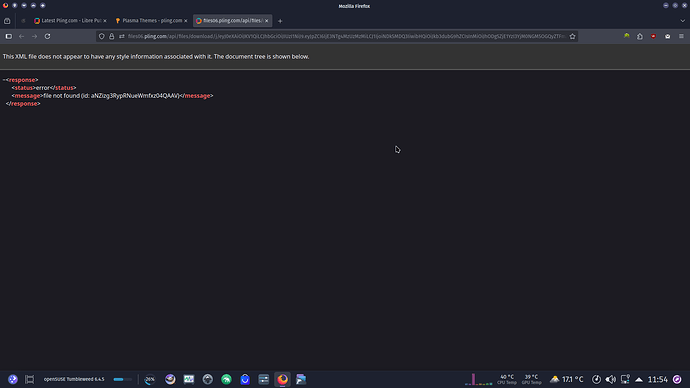Open the 11:54 clock calendar
Image resolution: width=690 pixels, height=388 pixels.
pos(658,379)
